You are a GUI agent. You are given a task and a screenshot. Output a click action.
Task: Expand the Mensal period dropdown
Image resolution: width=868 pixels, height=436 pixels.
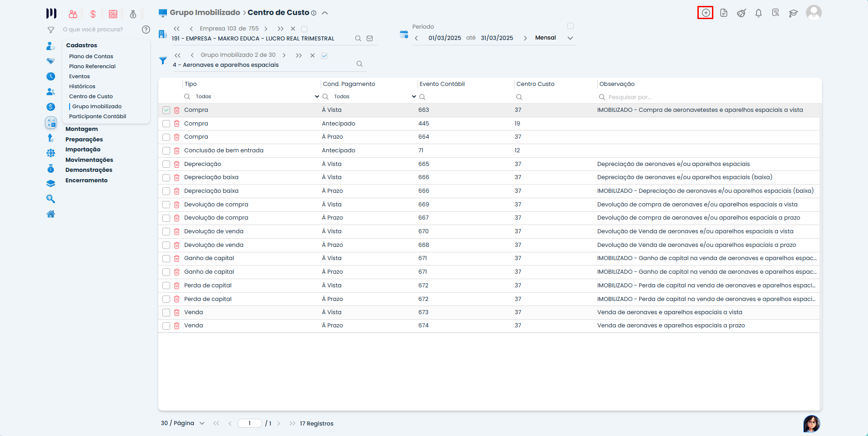[x=570, y=38]
